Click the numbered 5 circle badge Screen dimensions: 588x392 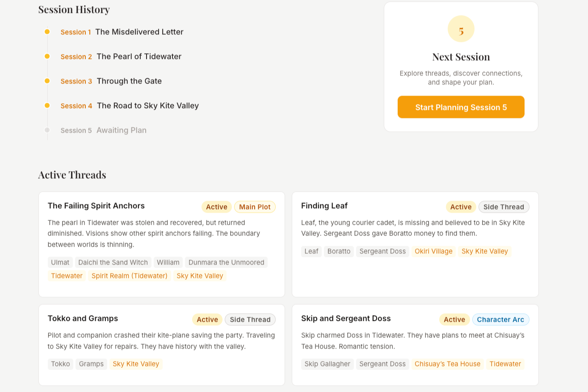coord(461,29)
